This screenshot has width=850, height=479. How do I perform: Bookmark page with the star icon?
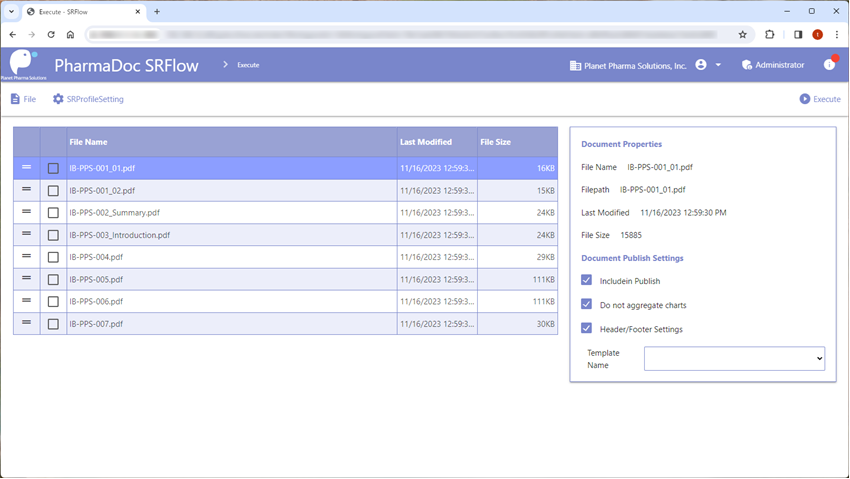[743, 35]
